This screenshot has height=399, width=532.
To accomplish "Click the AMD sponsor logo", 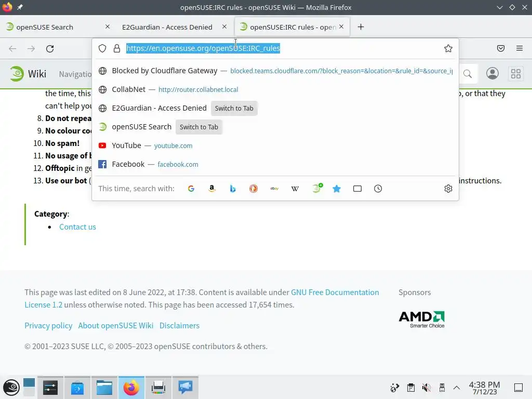I will (x=422, y=320).
